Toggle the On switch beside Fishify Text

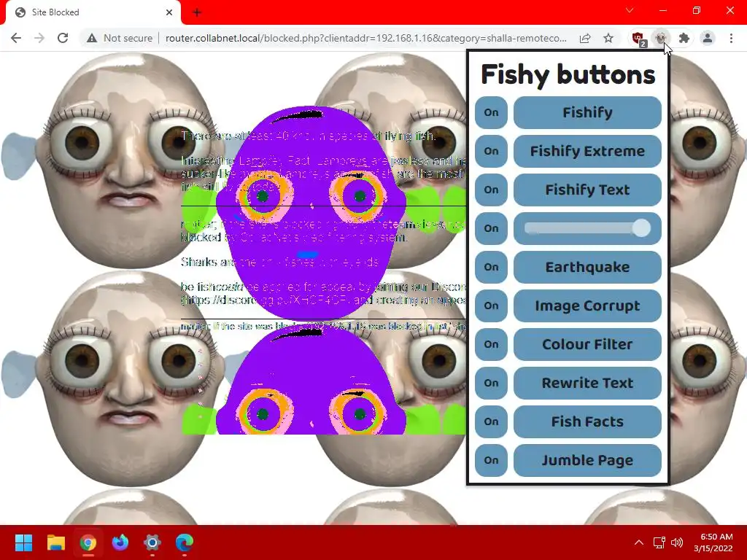(491, 190)
